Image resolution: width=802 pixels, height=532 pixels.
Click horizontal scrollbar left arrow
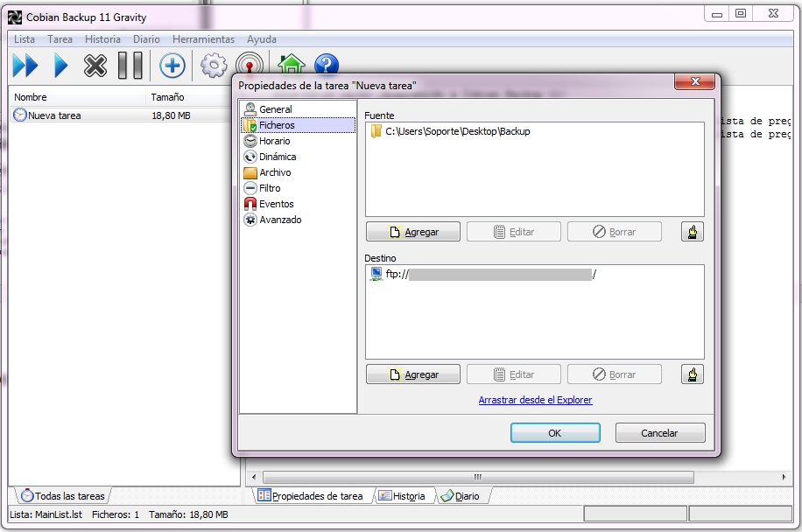[254, 478]
